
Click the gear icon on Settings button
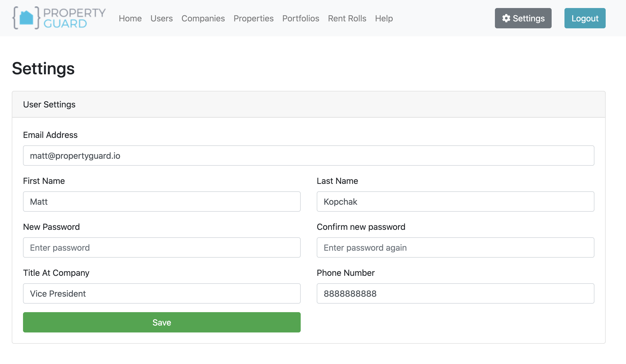click(x=507, y=18)
